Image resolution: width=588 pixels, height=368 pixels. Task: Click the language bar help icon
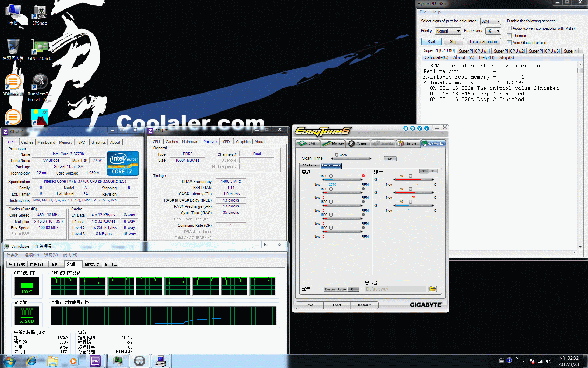[x=509, y=360]
